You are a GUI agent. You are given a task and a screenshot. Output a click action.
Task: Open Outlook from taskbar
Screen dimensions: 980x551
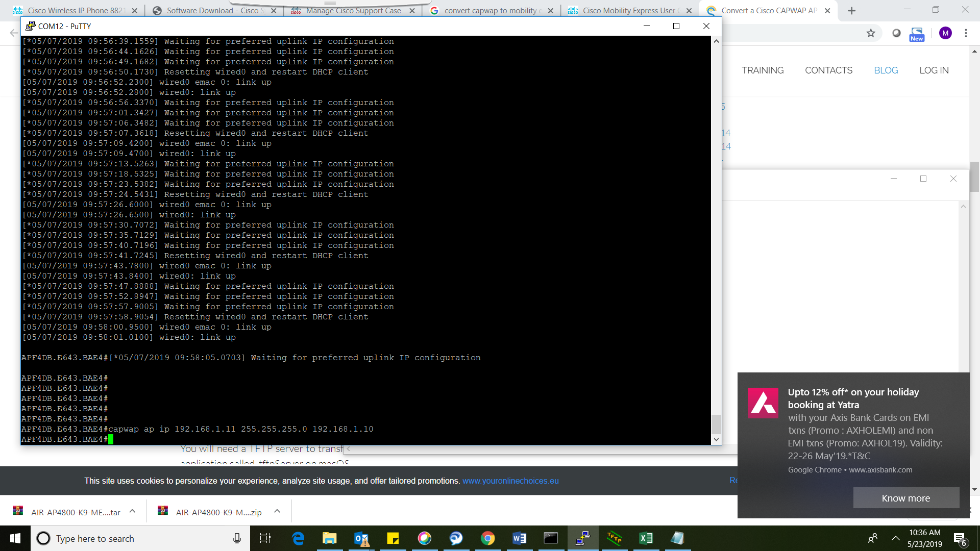point(361,538)
